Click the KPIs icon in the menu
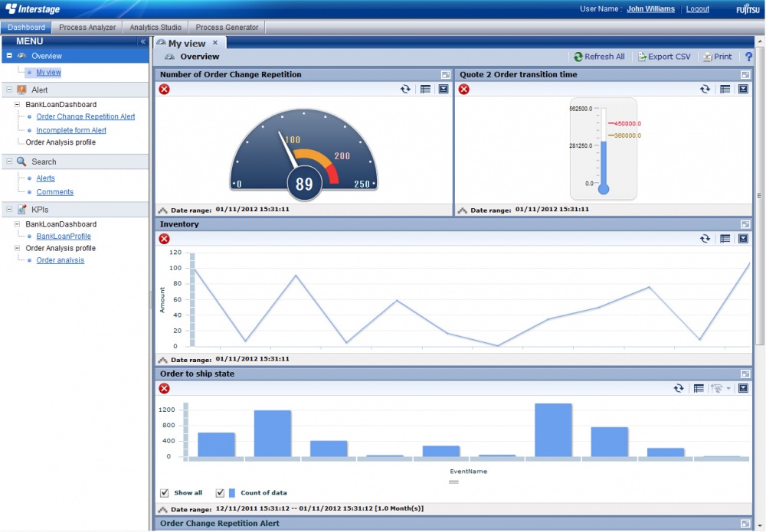766x532 pixels. point(21,210)
